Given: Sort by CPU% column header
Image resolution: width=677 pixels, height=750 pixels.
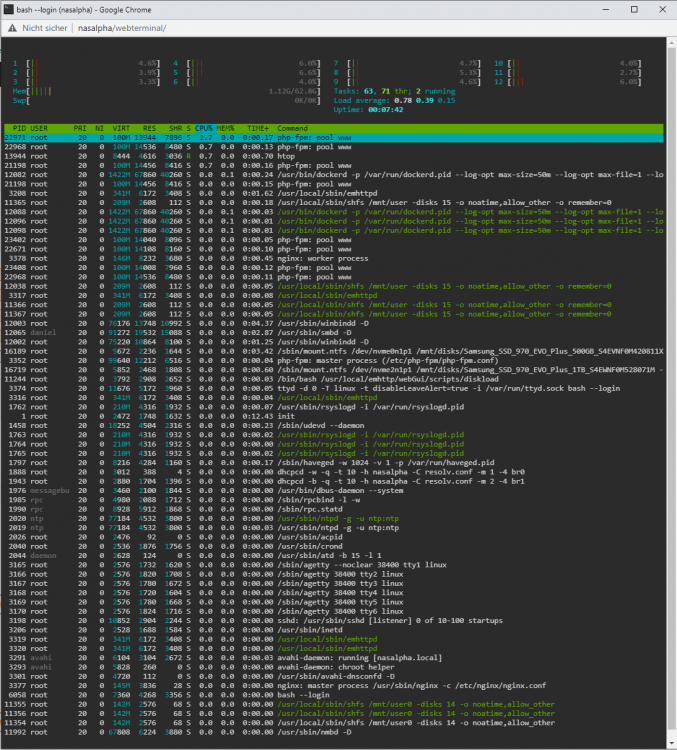Looking at the screenshot, I should click(204, 128).
